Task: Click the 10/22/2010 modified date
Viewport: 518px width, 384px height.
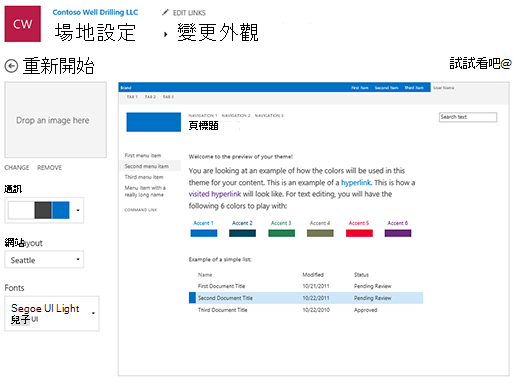Action: (316, 310)
